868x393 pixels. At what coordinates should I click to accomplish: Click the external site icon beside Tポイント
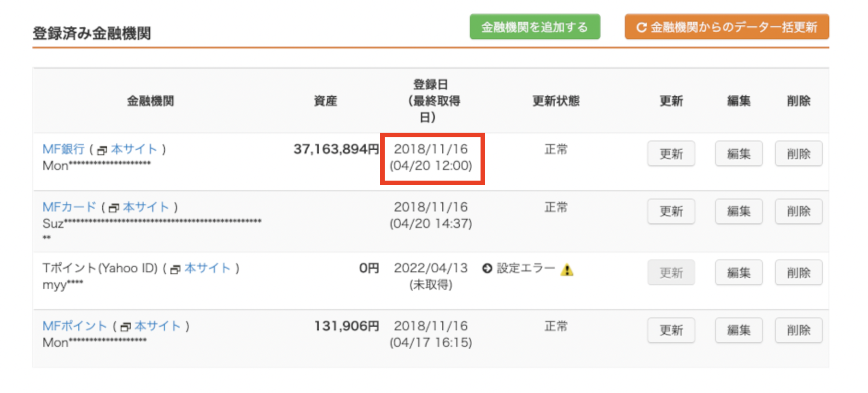click(176, 270)
